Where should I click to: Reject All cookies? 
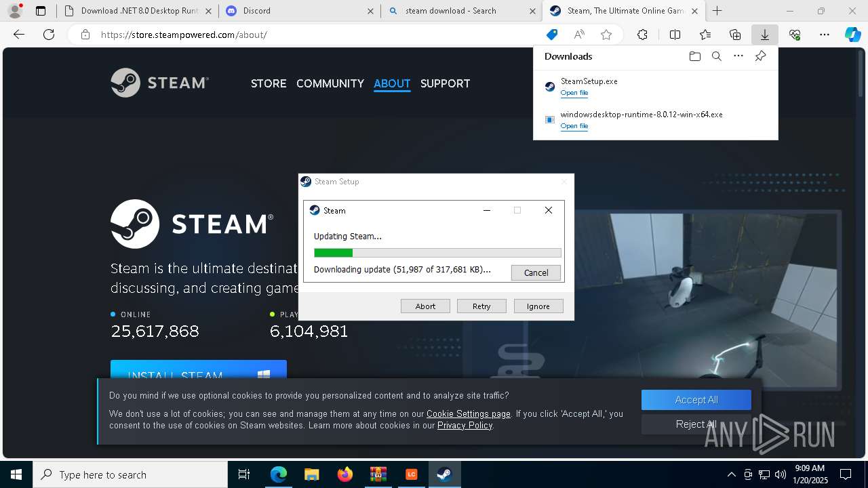pyautogui.click(x=696, y=424)
